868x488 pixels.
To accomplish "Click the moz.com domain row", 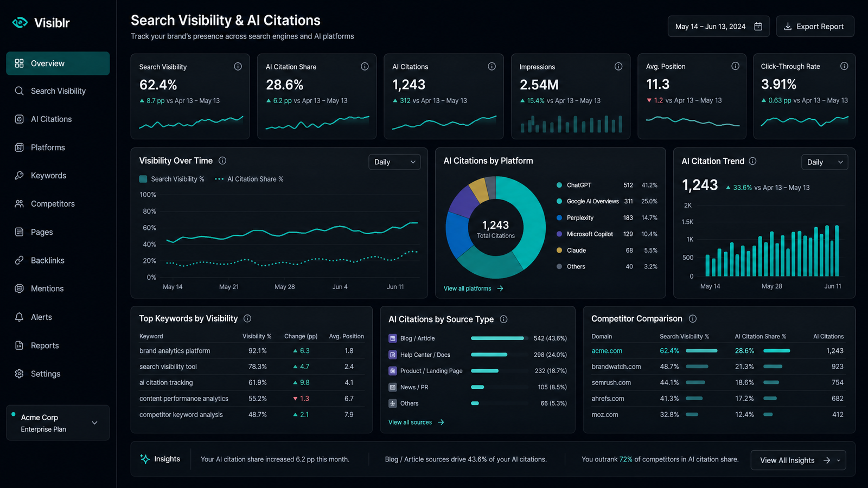I will (718, 415).
